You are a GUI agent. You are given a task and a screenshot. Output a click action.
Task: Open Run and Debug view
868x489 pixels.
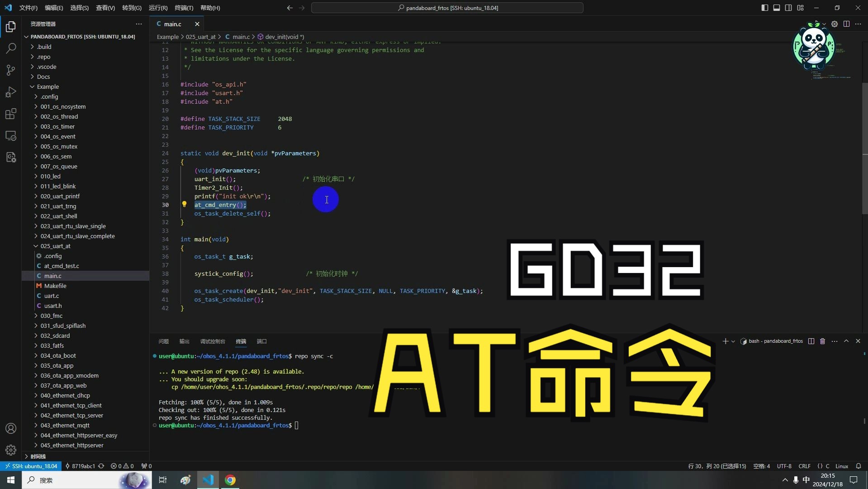[x=11, y=92]
